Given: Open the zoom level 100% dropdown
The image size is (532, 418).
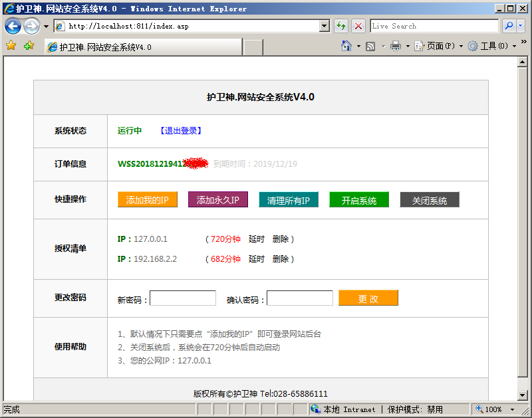Looking at the screenshot, I should tap(511, 409).
